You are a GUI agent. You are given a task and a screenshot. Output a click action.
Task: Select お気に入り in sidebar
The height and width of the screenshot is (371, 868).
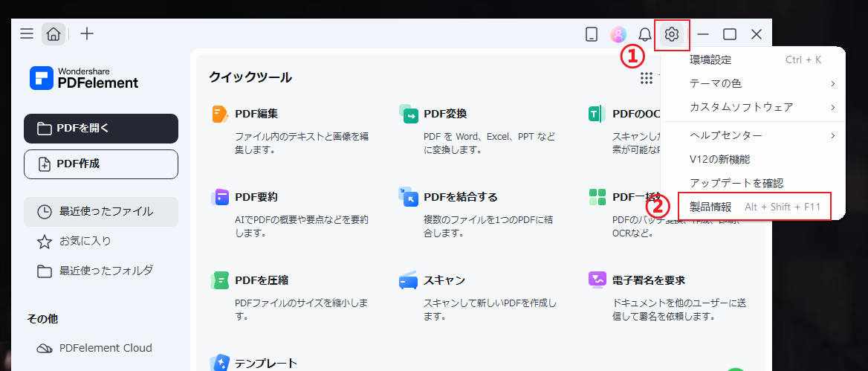[x=101, y=242]
